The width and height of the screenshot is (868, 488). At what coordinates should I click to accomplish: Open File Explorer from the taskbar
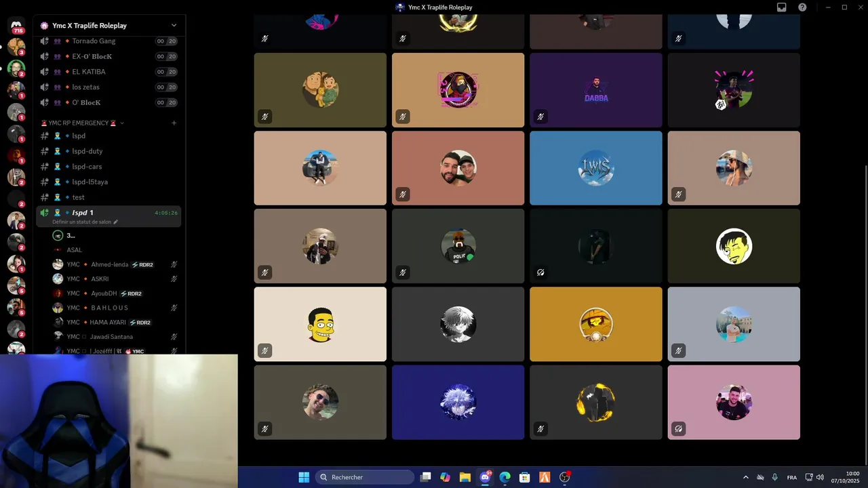pyautogui.click(x=465, y=477)
